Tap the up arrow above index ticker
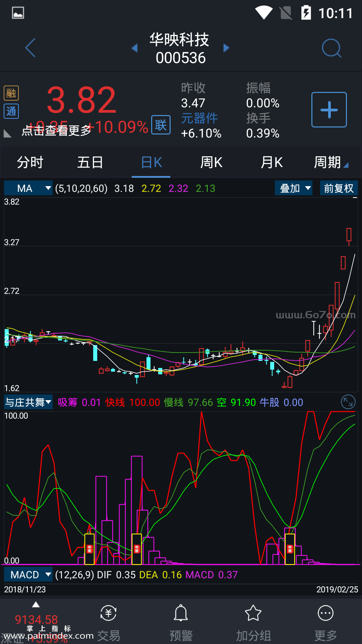The width and height of the screenshot is (362, 644). tap(36, 605)
